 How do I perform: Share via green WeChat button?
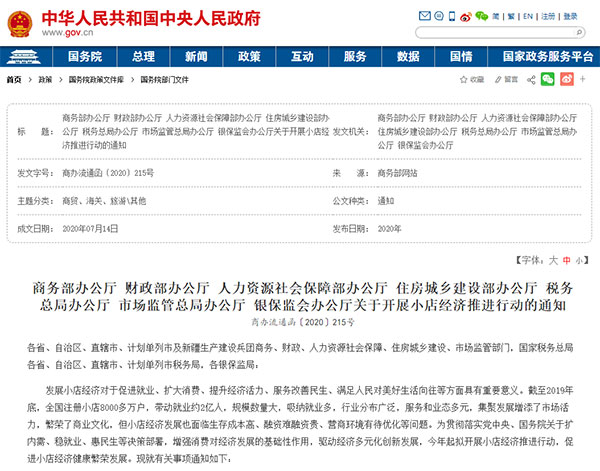(x=548, y=79)
